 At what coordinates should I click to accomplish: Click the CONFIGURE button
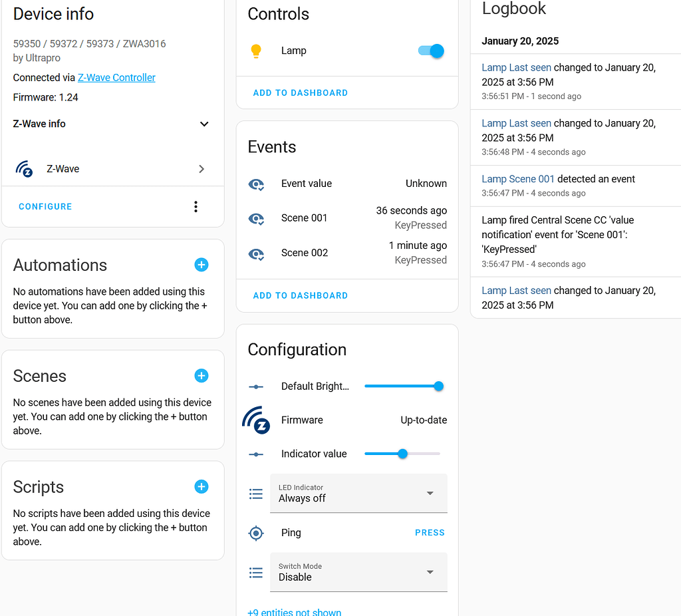point(45,206)
